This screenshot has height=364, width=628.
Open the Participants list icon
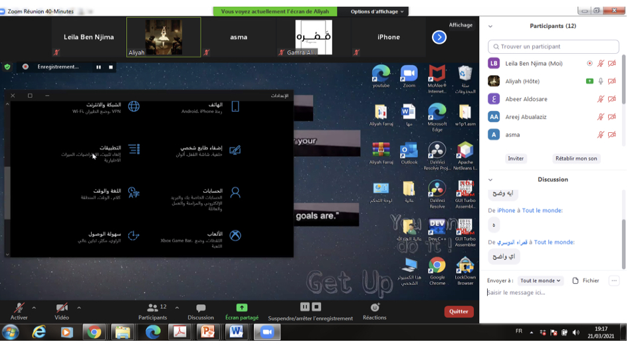153,308
